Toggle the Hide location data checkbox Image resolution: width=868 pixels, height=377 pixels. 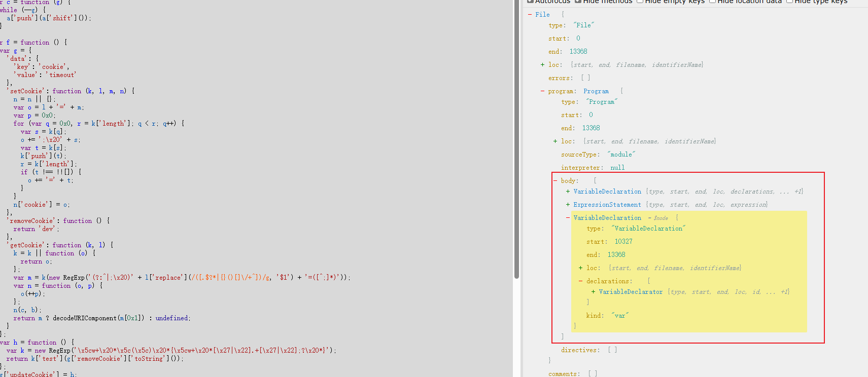click(x=712, y=2)
